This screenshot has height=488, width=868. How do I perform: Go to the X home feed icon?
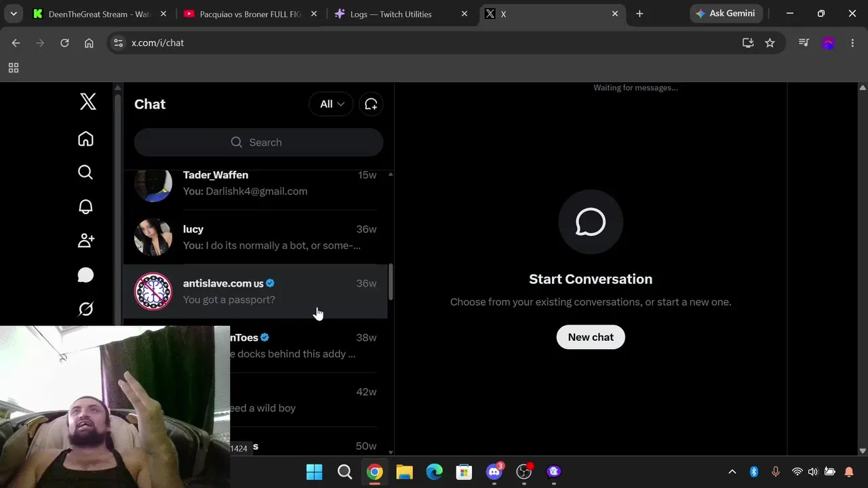[x=85, y=139]
